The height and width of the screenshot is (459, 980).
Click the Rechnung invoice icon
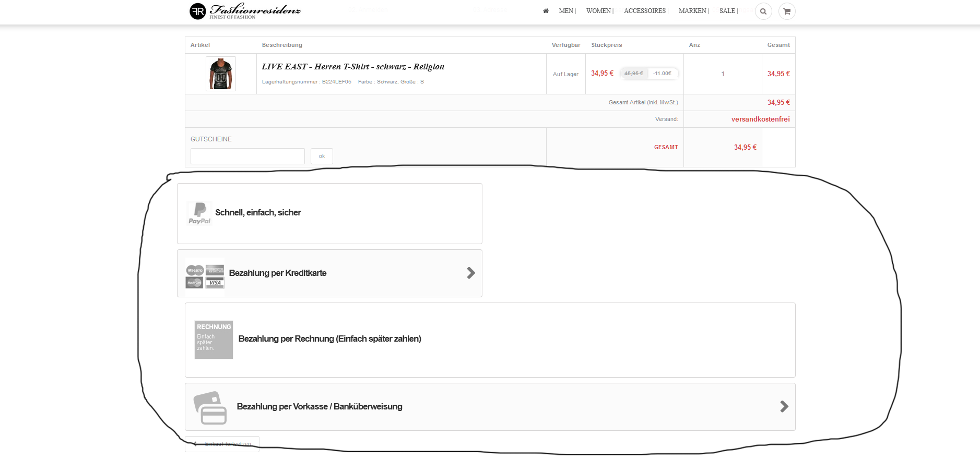click(214, 340)
